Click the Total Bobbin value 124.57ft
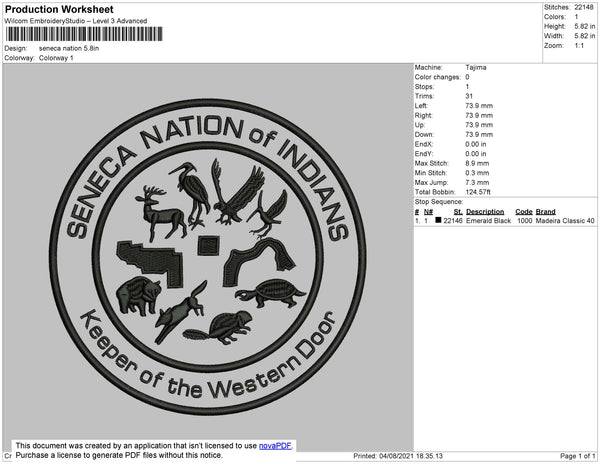This screenshot has width=600, height=464. coord(478,192)
